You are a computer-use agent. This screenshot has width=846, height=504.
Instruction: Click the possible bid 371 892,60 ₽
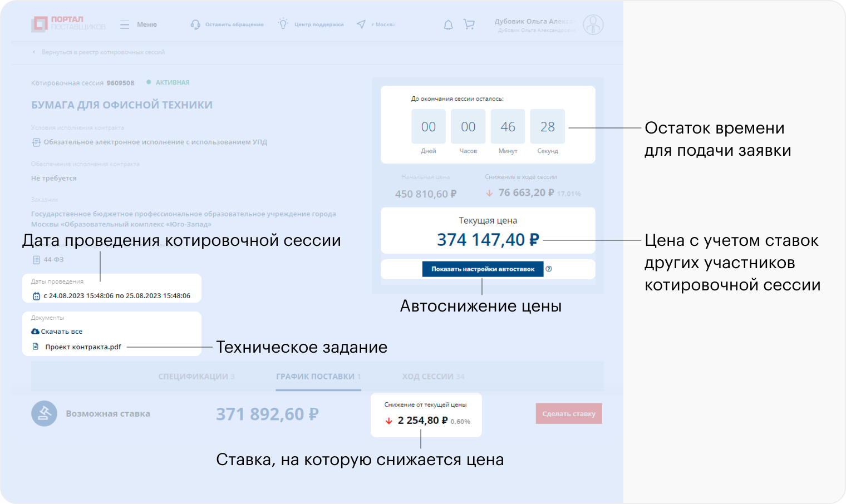(267, 414)
